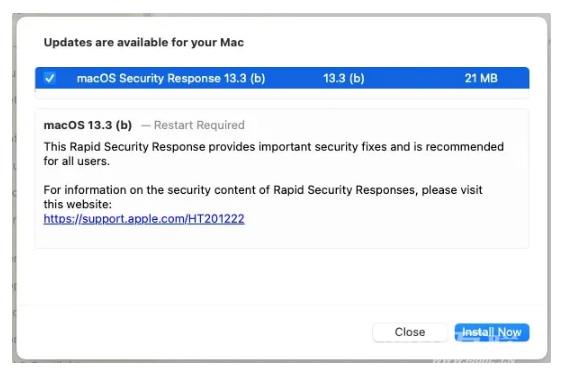Viewport: 561px width, 373px height.
Task: Click the "this website:" text
Action: pos(78,204)
